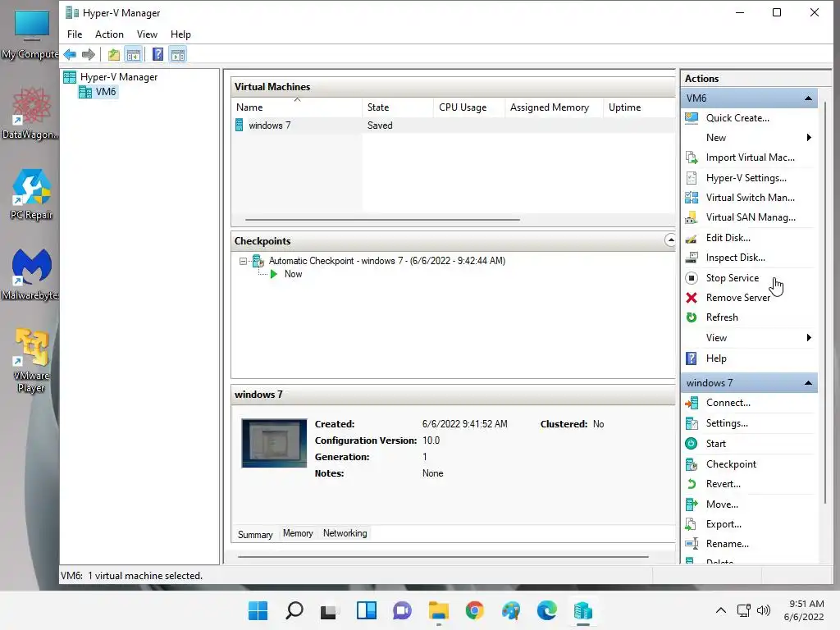This screenshot has height=630, width=840.
Task: Click Refresh in VM6 actions
Action: [721, 317]
